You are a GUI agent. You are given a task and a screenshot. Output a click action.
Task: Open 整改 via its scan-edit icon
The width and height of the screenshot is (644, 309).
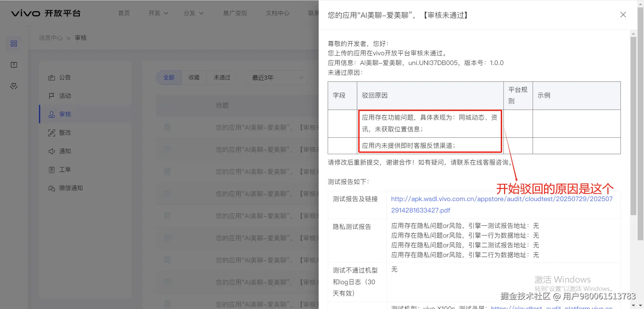tap(52, 133)
